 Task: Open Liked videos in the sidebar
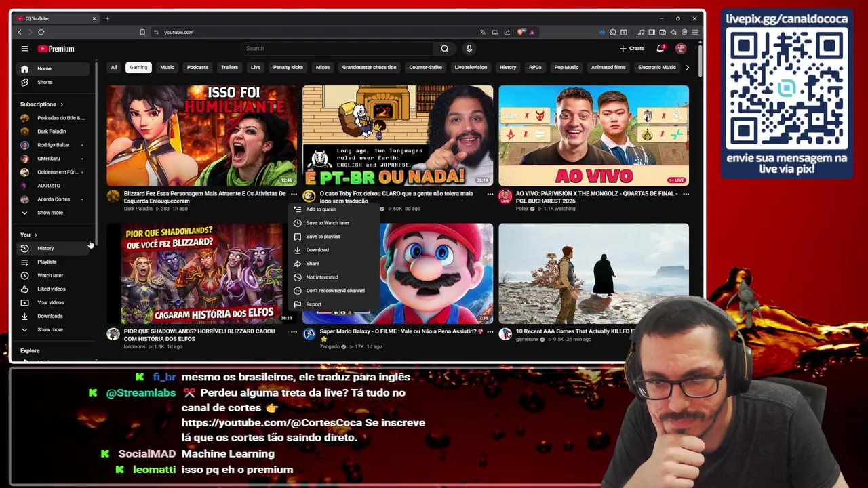click(x=53, y=289)
